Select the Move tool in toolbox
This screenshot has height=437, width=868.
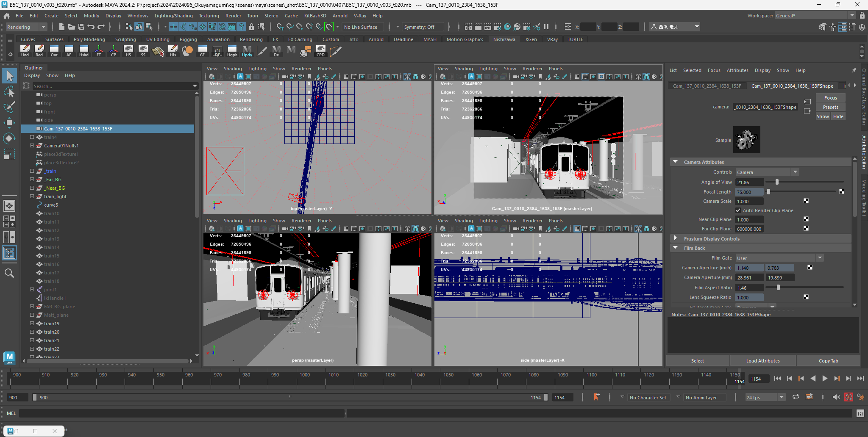point(9,123)
